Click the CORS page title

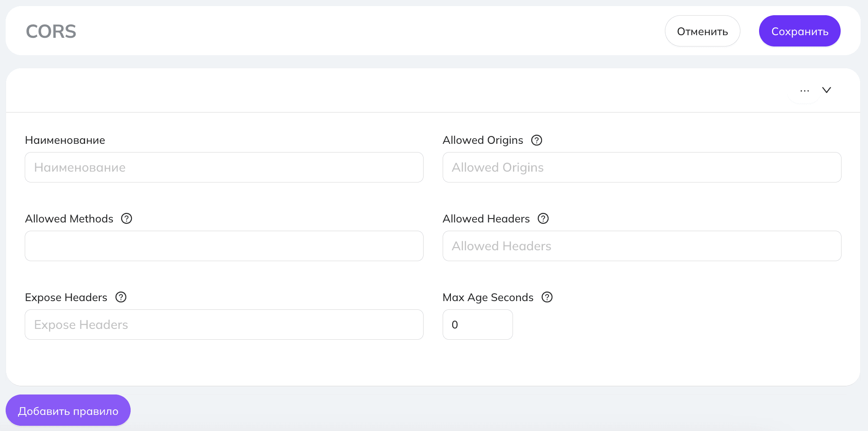pos(51,31)
